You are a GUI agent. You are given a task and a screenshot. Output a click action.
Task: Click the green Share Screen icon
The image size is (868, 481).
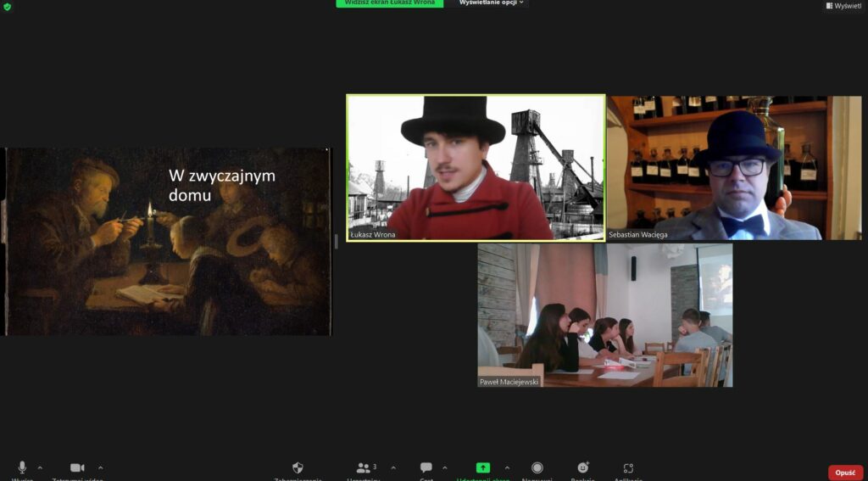tap(482, 467)
